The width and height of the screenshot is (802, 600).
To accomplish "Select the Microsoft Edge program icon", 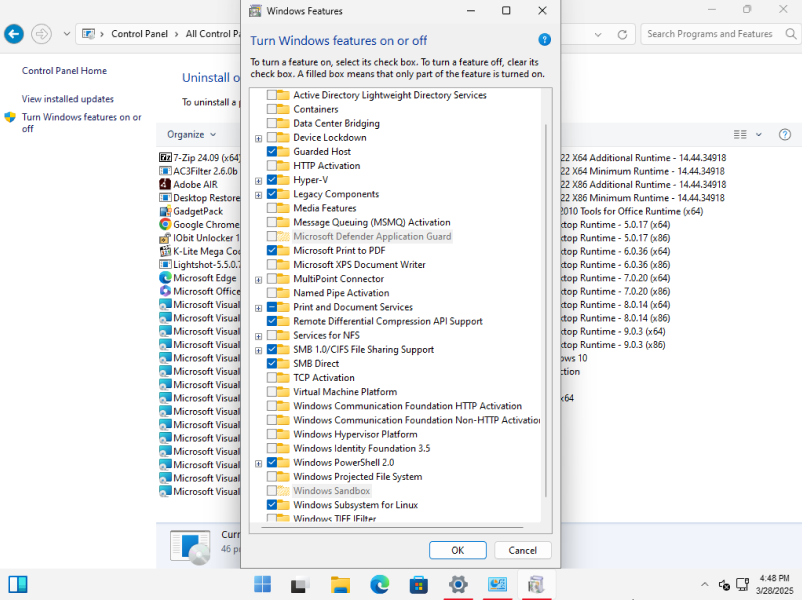I will (x=165, y=278).
